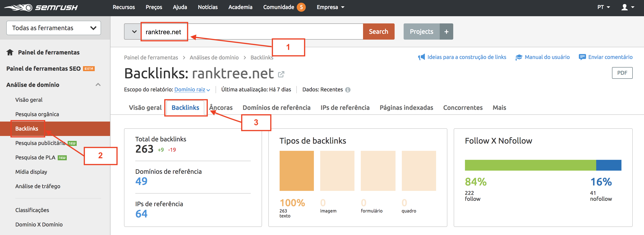Viewport: 644px width, 235px height.
Task: Click the plus button next to Projects
Action: (x=446, y=32)
